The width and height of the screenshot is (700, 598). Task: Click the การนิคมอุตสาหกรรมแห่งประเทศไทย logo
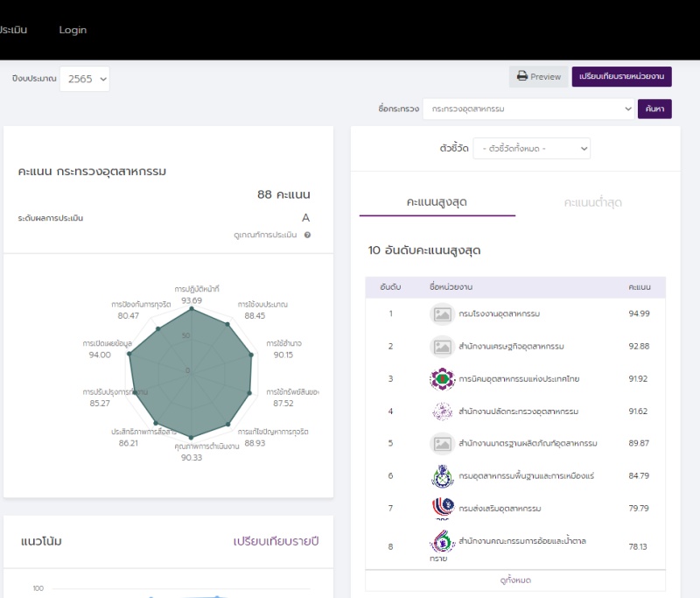pos(443,379)
